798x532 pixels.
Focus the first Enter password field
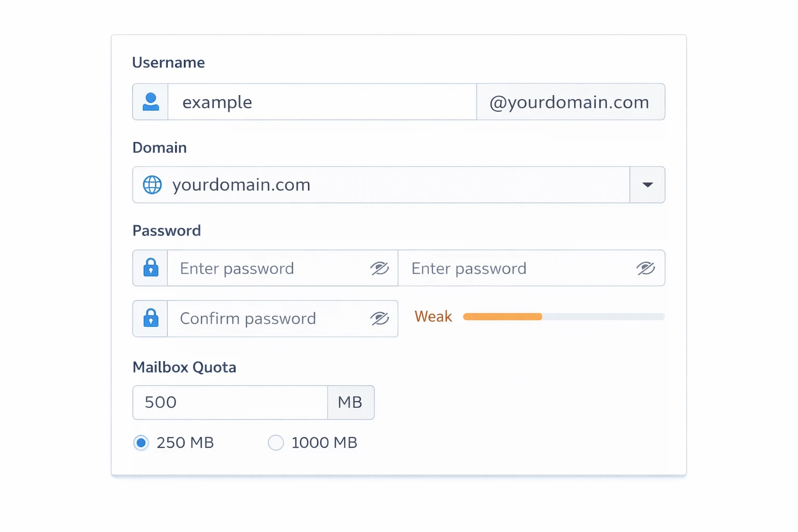(x=270, y=268)
